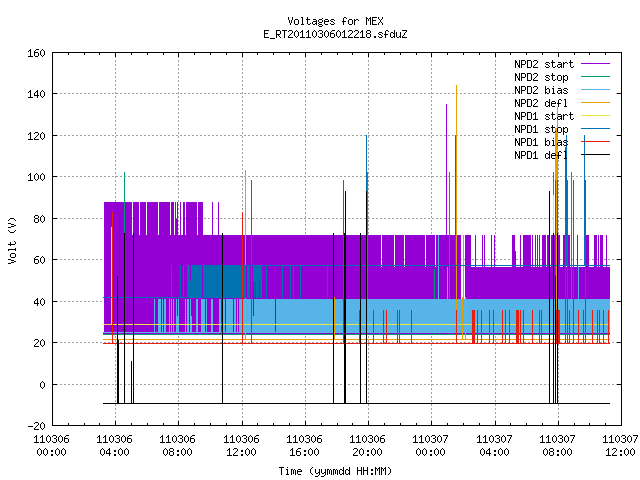Click the y-axis tick value -20
The width and height of the screenshot is (640, 480).
coord(36,426)
